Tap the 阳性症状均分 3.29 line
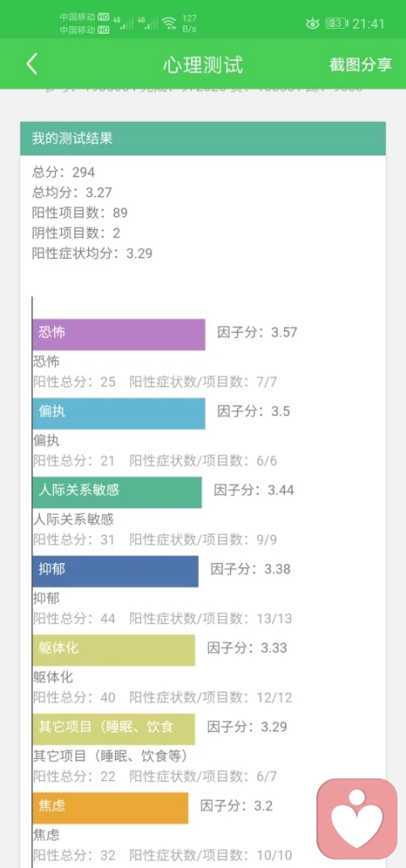This screenshot has width=406, height=868. pos(92,254)
